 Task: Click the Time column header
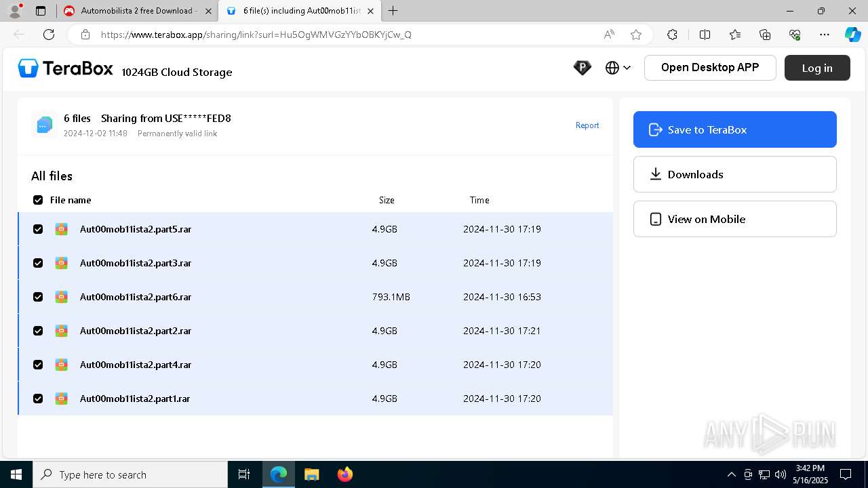click(479, 200)
